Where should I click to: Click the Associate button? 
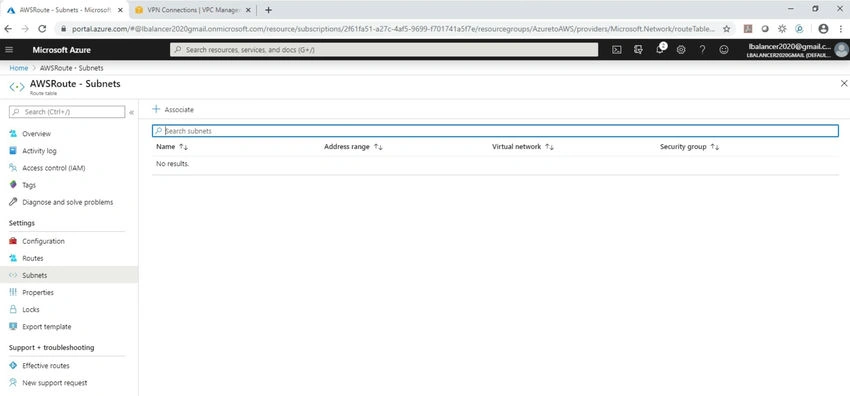(173, 109)
